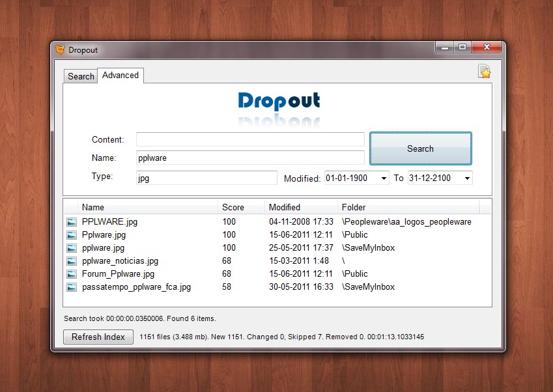
Task: Close the Dropout window
Action: point(487,47)
